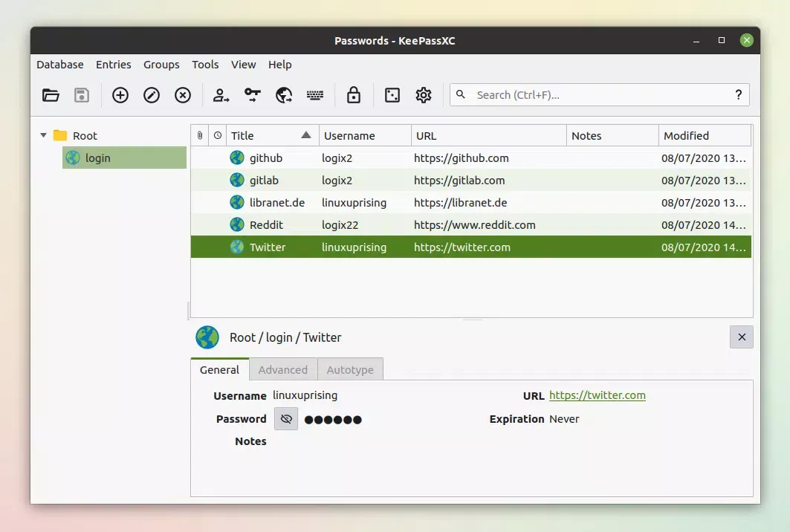Close the entry preview panel
Image resolution: width=790 pixels, height=532 pixels.
coord(741,337)
